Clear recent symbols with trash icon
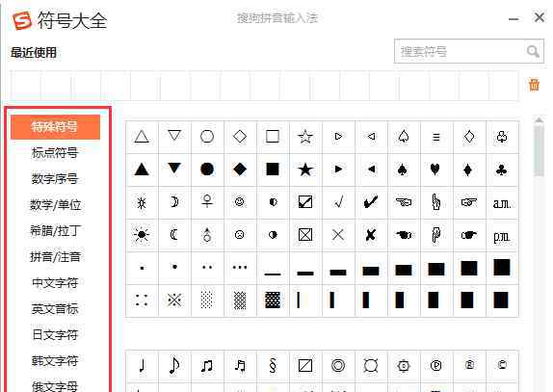Viewport: 553px width, 392px height. 534,85
